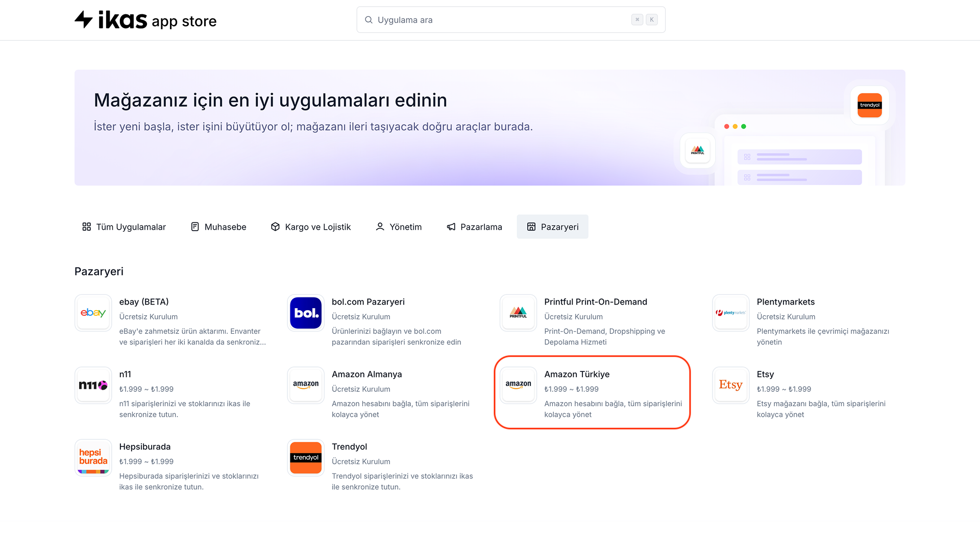Open the Yönetim category tab
Image resolution: width=980 pixels, height=551 pixels.
399,227
